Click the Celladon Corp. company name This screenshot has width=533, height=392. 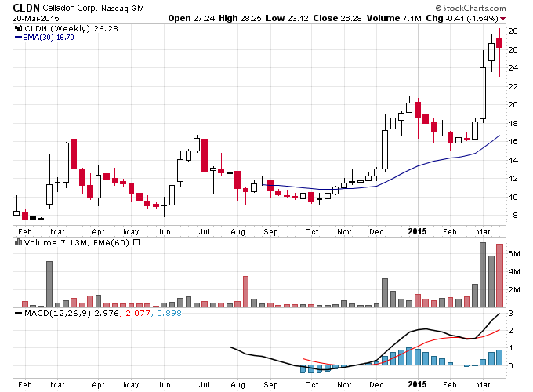70,8
